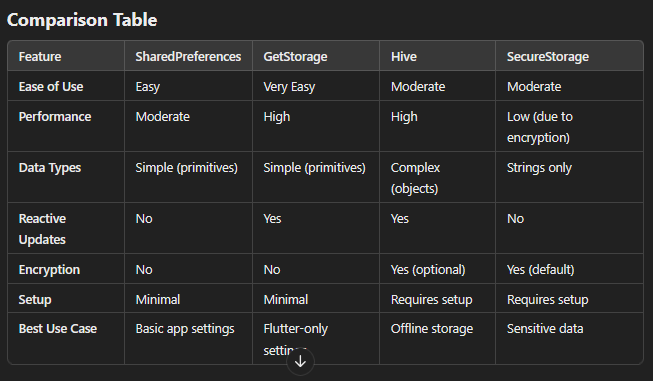This screenshot has height=381, width=653.
Task: Select the 'Offline storage' cell
Action: [432, 329]
